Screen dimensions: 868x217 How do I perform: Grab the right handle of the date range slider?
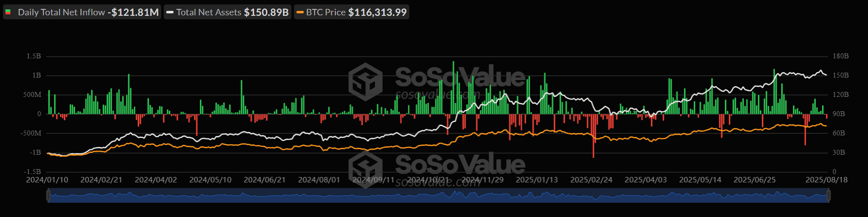pos(829,196)
